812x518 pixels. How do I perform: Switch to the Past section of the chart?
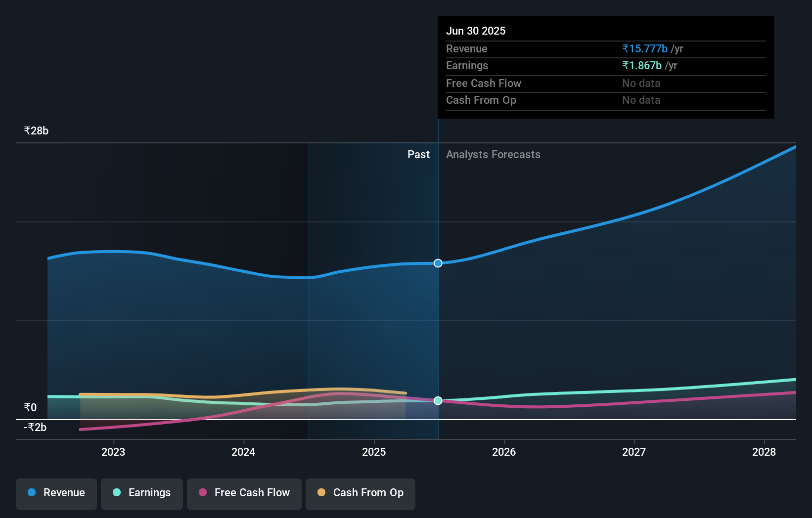[x=419, y=154]
